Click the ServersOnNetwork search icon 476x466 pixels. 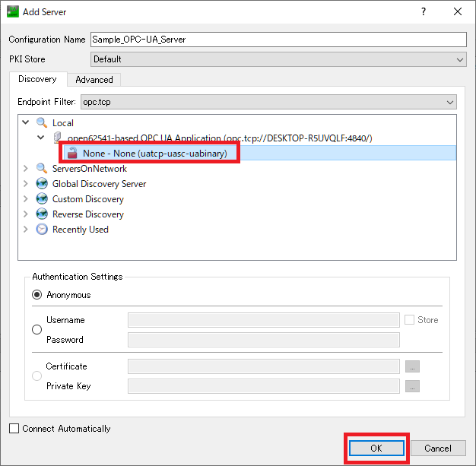pos(42,169)
